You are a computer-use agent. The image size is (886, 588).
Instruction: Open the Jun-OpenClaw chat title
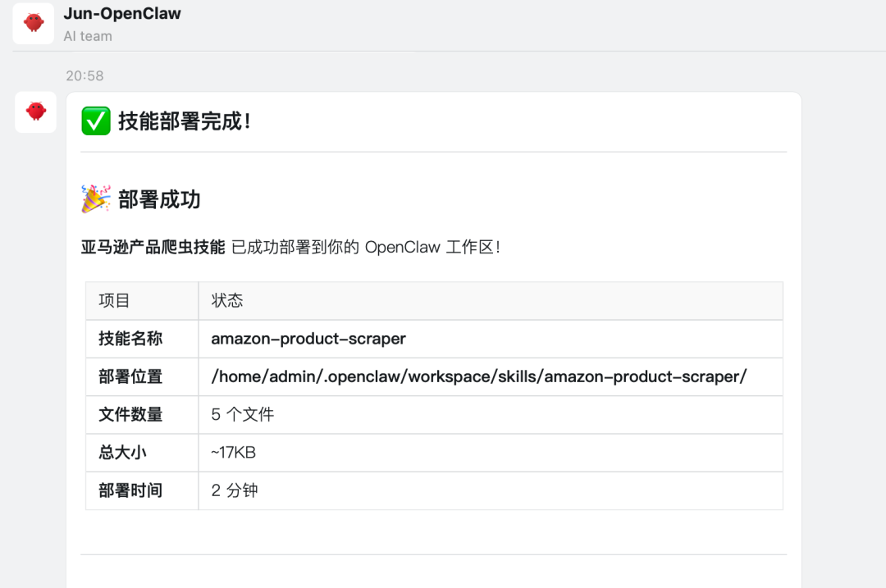click(122, 14)
